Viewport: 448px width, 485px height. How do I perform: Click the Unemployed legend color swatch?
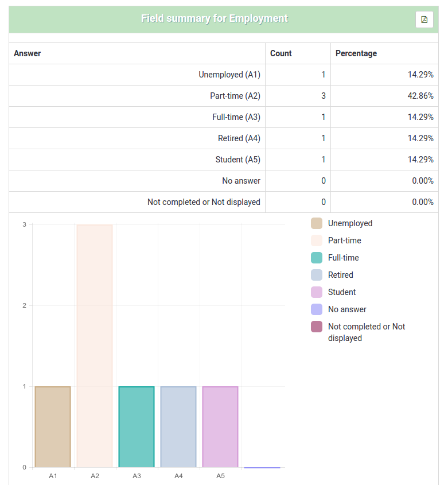[x=317, y=223]
